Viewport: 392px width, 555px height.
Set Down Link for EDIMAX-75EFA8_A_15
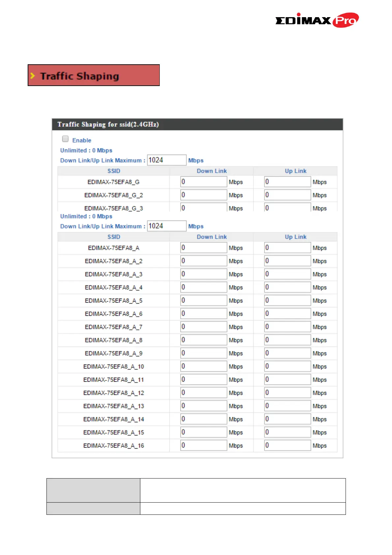click(x=204, y=432)
